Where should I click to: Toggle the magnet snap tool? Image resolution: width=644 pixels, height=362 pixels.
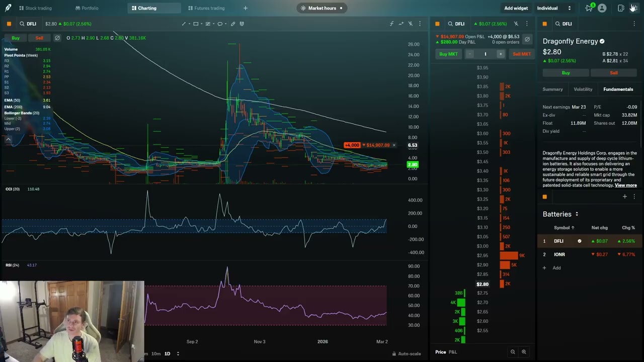tap(242, 24)
